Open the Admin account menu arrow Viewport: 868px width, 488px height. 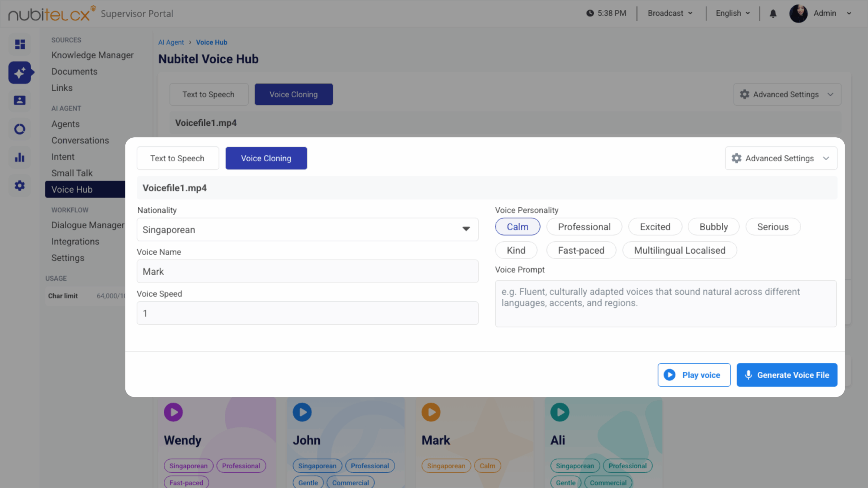tap(849, 14)
